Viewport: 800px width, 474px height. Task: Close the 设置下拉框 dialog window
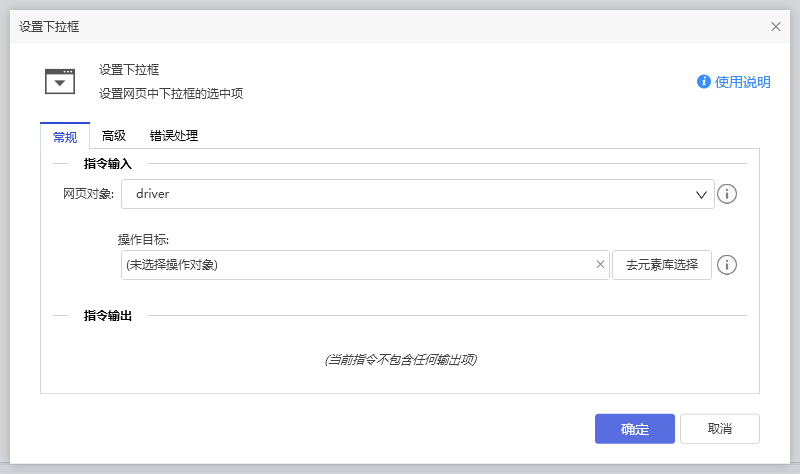click(776, 27)
